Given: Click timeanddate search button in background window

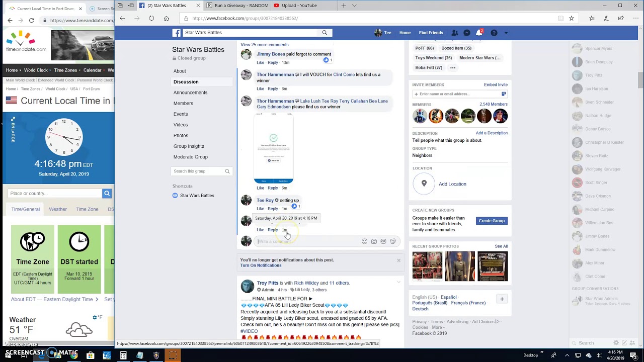Looking at the screenshot, I should [107, 193].
